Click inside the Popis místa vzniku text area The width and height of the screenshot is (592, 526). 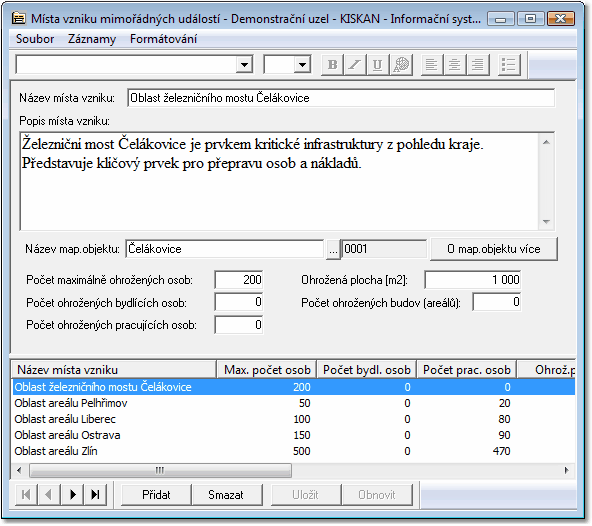pyautogui.click(x=279, y=181)
